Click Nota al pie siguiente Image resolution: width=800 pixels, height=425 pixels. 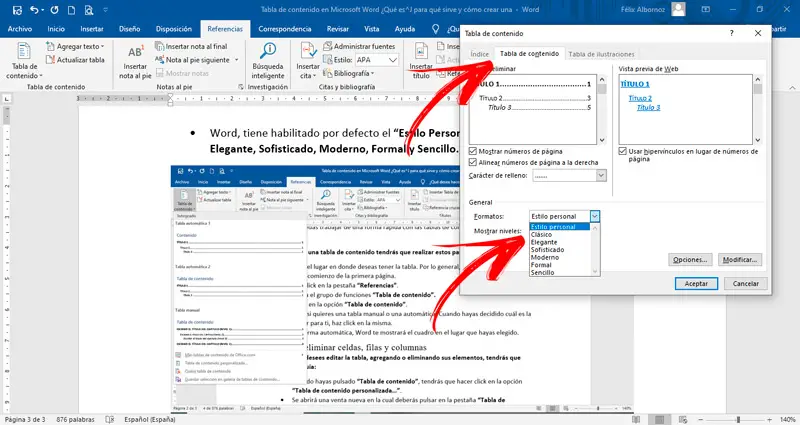(x=193, y=60)
